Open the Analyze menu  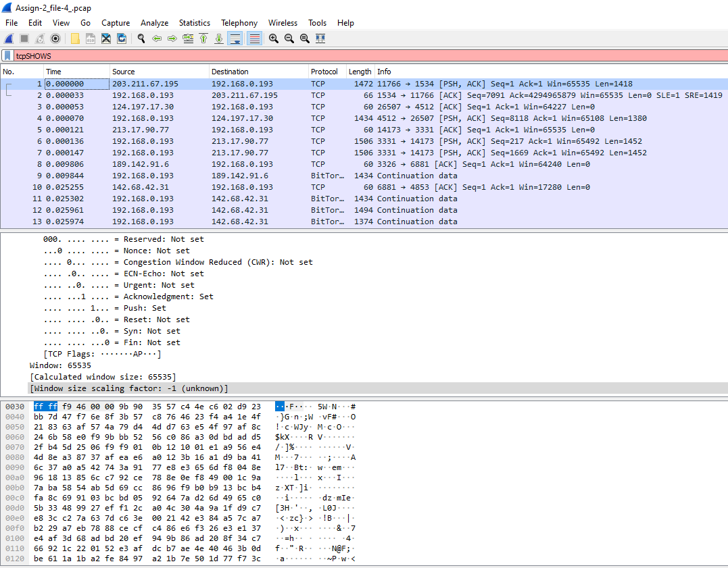coord(155,22)
